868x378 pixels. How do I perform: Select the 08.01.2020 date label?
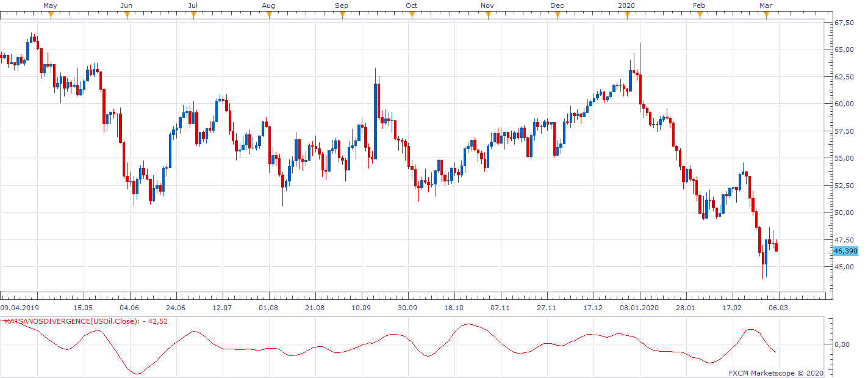640,308
